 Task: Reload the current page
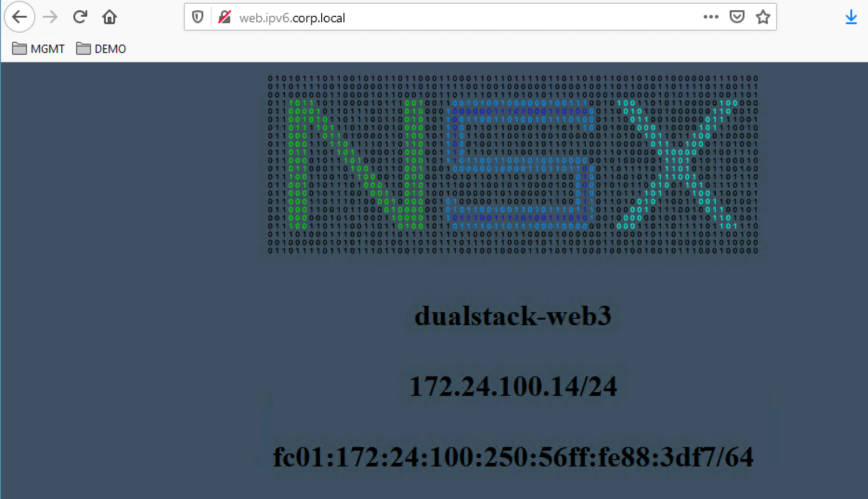coord(80,17)
